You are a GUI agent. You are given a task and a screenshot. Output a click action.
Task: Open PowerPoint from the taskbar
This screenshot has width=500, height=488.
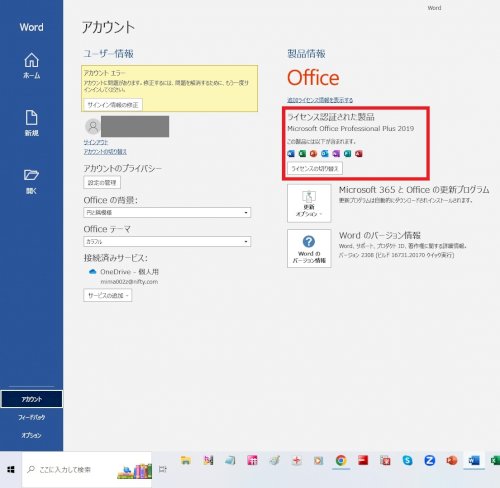click(x=452, y=461)
